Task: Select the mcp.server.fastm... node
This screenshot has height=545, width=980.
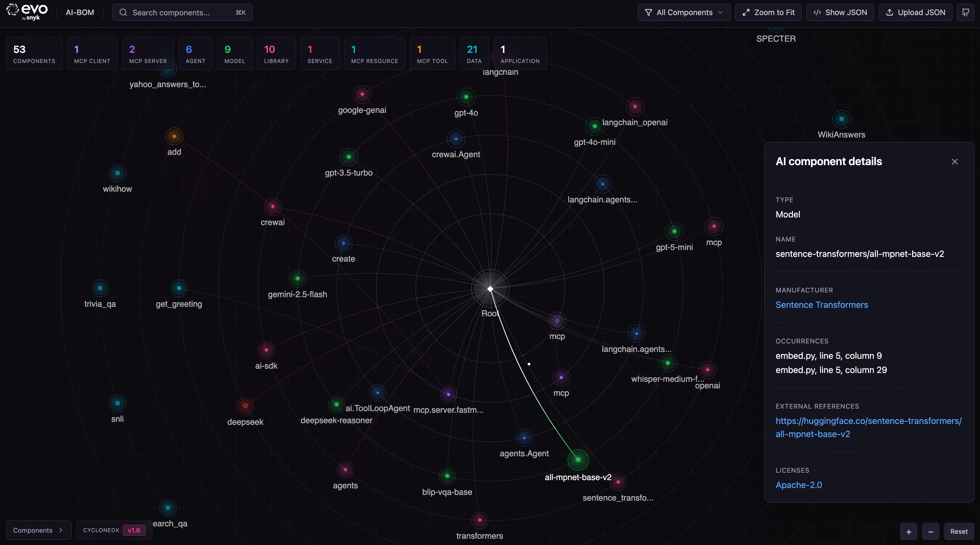Action: 449,394
